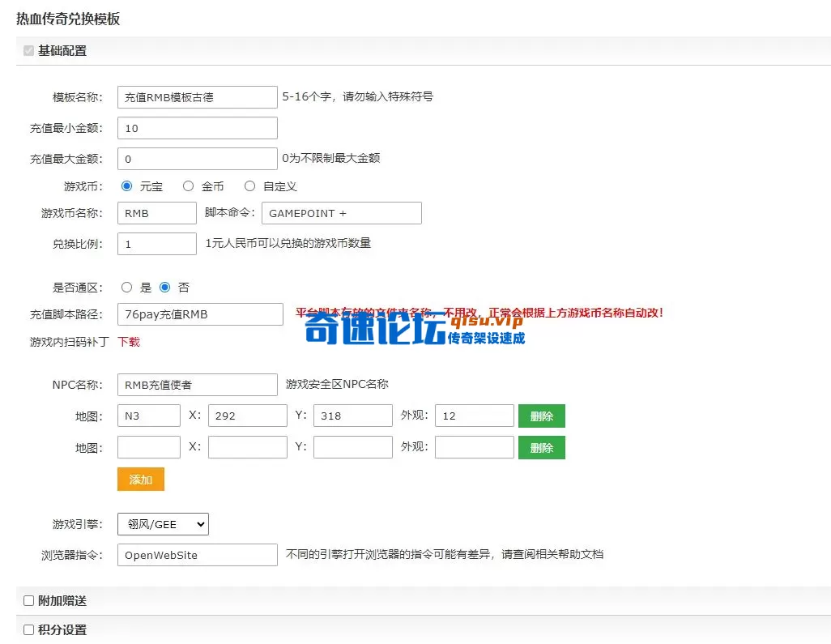Screen dimensions: 831x644
Task: Choose the 自定义 currency radio option
Action: pos(249,186)
